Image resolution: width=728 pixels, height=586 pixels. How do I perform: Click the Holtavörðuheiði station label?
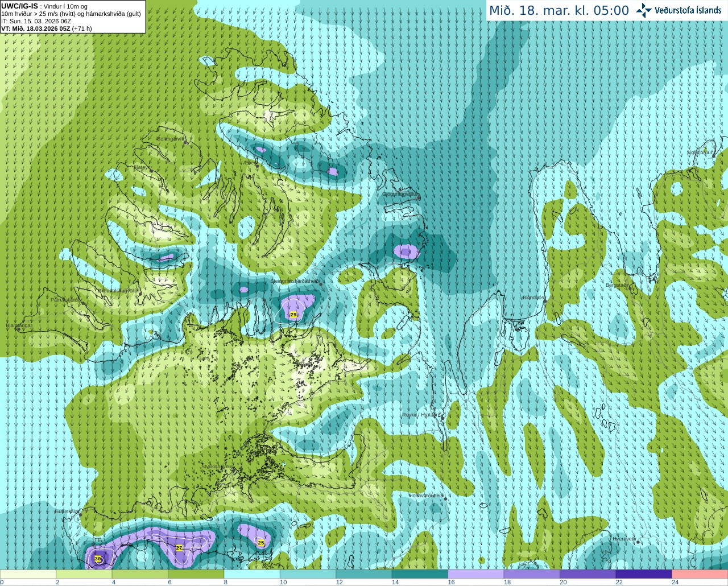(426, 496)
